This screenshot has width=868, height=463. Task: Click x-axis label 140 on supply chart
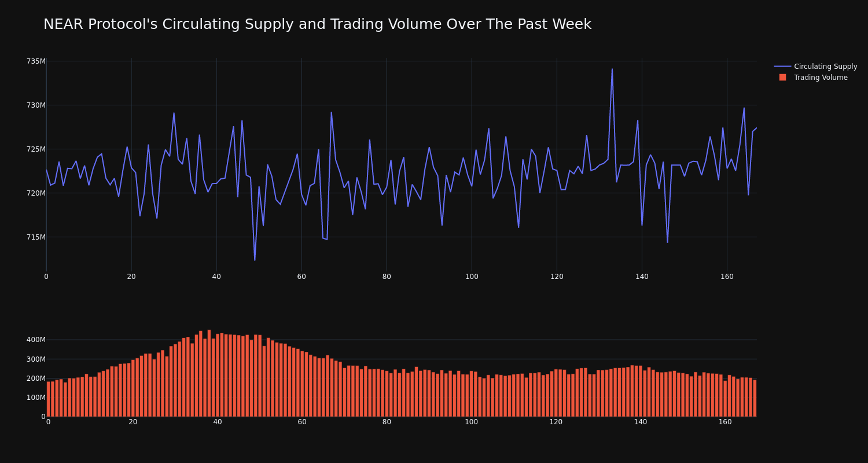(642, 277)
